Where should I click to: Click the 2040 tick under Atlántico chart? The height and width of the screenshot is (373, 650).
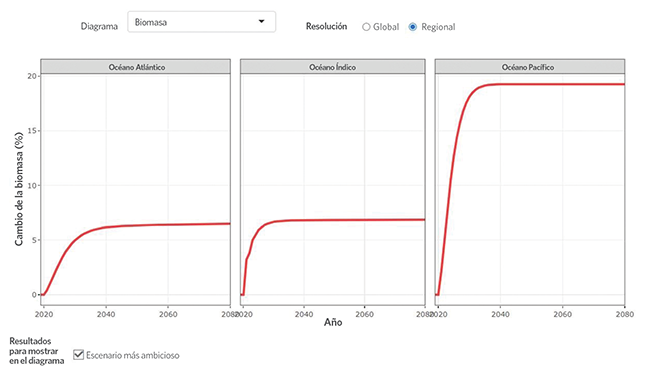coord(106,315)
